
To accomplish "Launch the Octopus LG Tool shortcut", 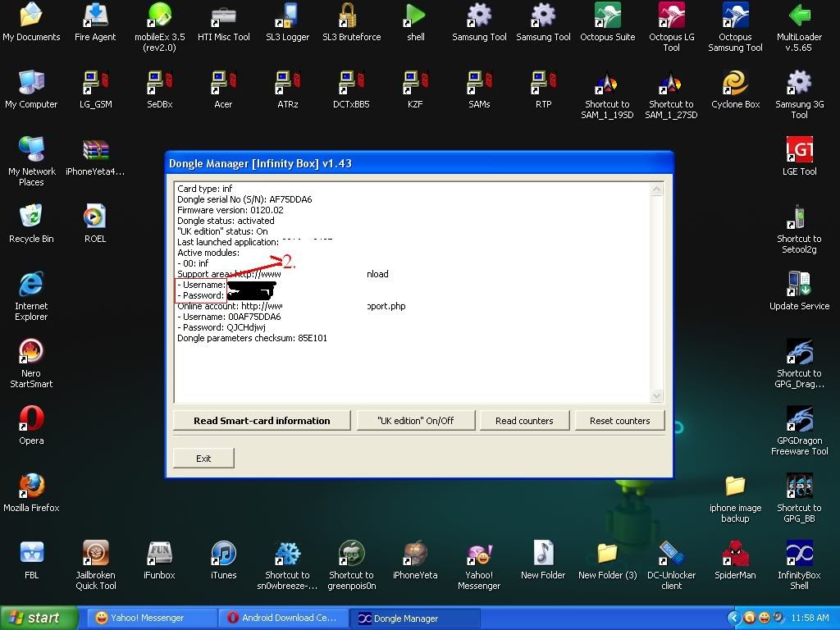I will pos(671,27).
